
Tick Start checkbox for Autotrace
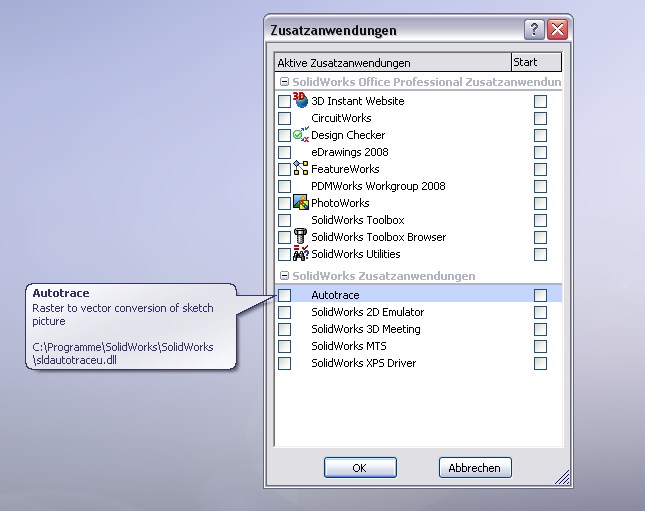pyautogui.click(x=540, y=295)
